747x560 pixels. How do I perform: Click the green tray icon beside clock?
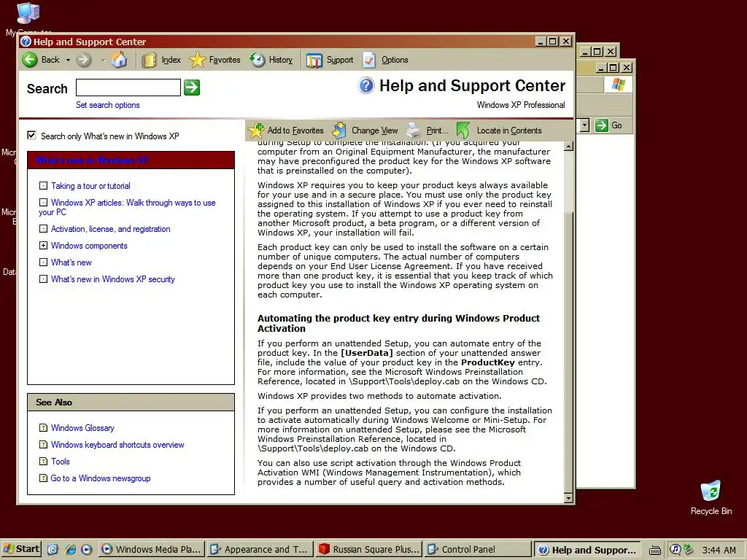[688, 550]
